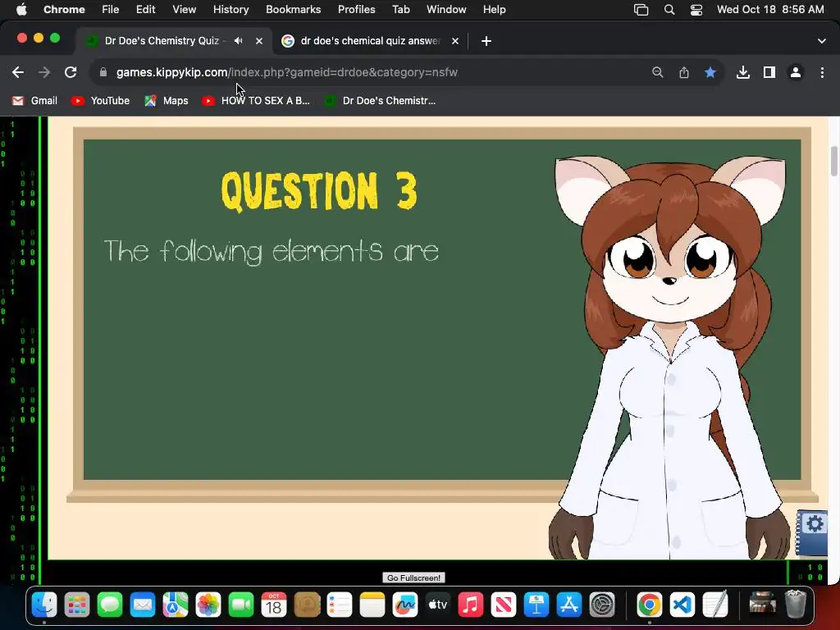
Task: Click the address bar URL
Action: 286,72
